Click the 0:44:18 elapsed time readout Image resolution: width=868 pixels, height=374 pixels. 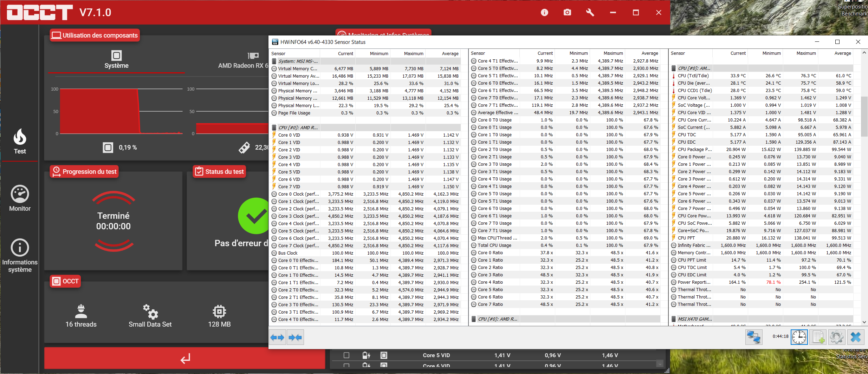(x=780, y=336)
